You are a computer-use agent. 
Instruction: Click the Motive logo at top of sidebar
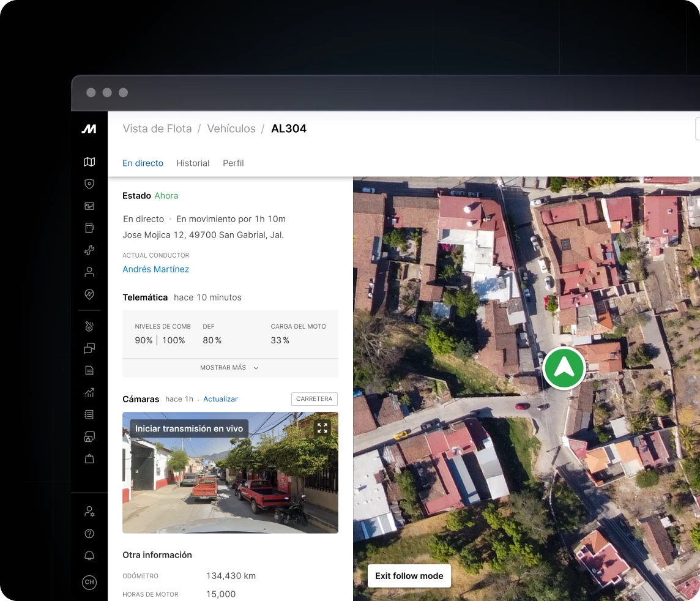pyautogui.click(x=87, y=129)
